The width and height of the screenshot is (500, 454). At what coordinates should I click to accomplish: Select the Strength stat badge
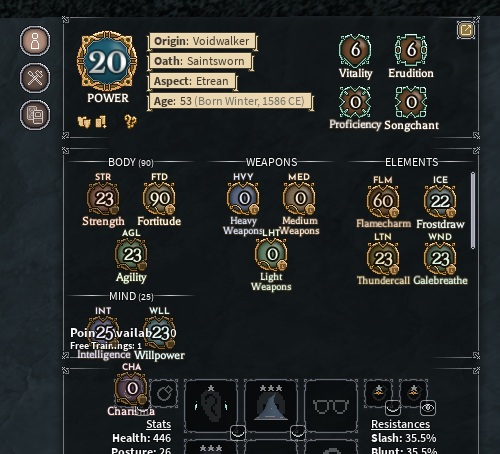(x=103, y=199)
